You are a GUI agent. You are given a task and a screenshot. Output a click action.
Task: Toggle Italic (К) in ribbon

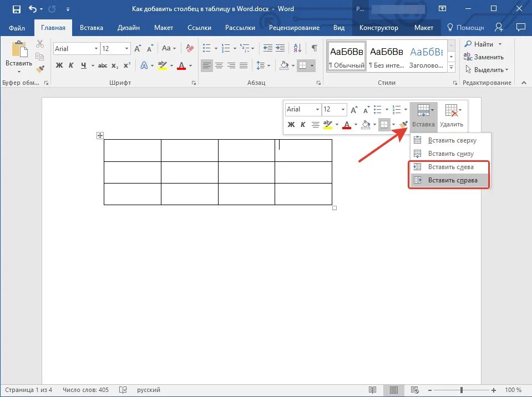click(71, 65)
